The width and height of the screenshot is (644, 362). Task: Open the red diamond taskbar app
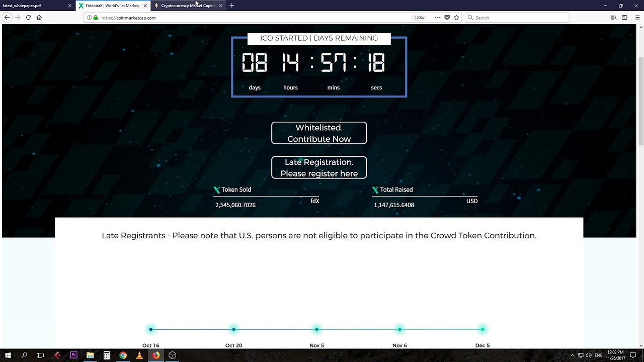click(x=57, y=355)
